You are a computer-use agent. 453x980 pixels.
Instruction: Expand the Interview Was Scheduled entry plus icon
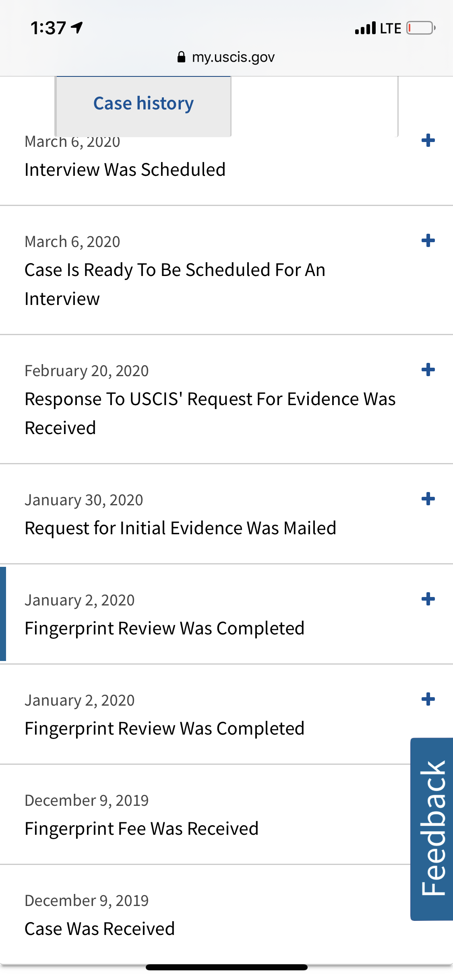(428, 140)
